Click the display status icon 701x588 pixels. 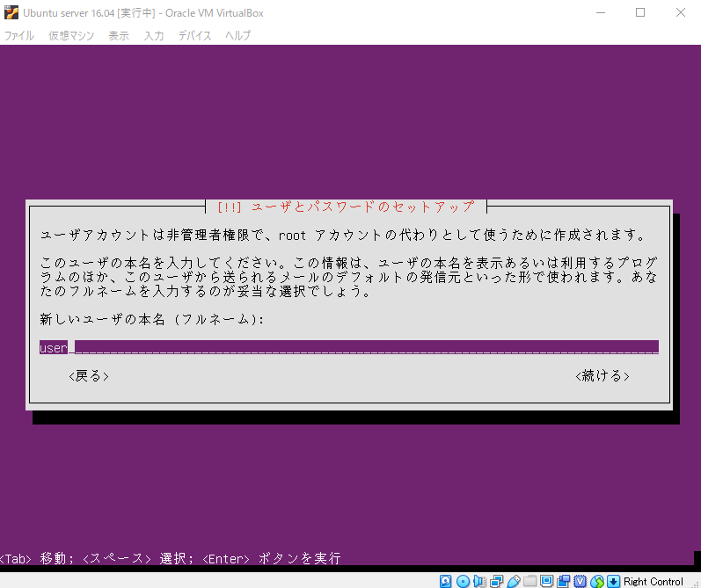[x=546, y=581]
